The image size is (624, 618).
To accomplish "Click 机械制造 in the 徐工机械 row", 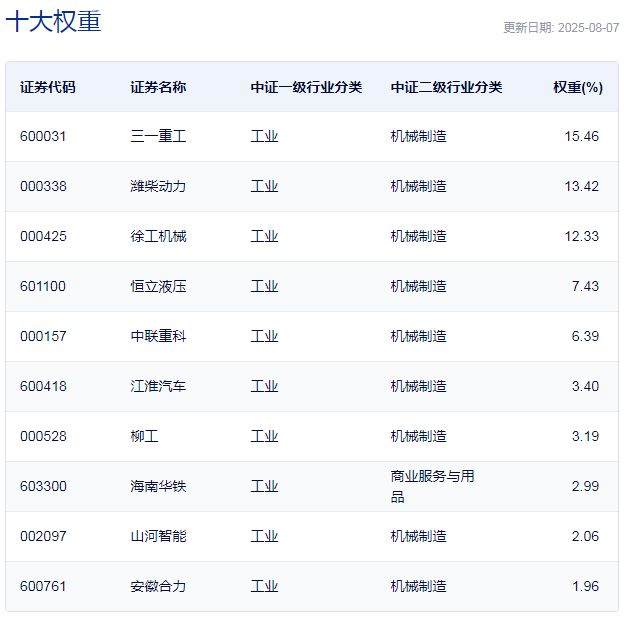I will point(419,236).
